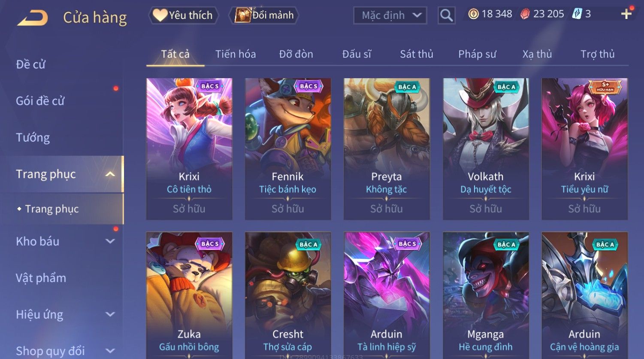Screen dimensions: 644x359
Task: Open Gói đề cử in the sidebar
Action: (40, 101)
